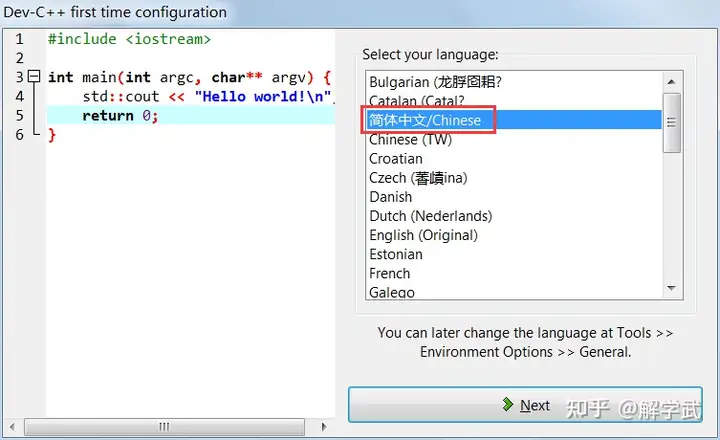Select Estonian language
The width and height of the screenshot is (720, 440).
coord(514,254)
